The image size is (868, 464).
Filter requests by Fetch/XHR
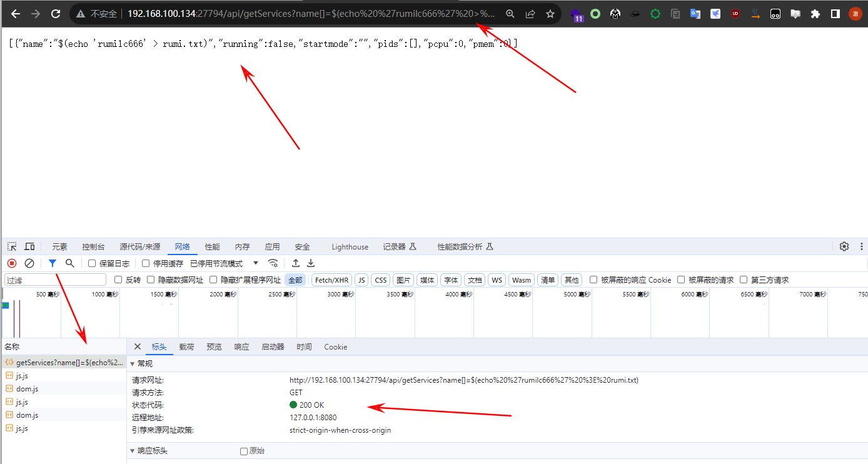331,280
